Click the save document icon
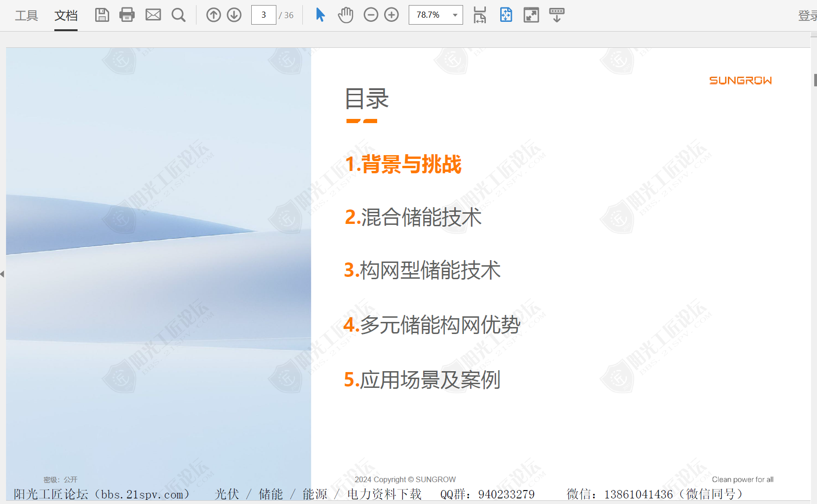This screenshot has height=504, width=817. (102, 15)
